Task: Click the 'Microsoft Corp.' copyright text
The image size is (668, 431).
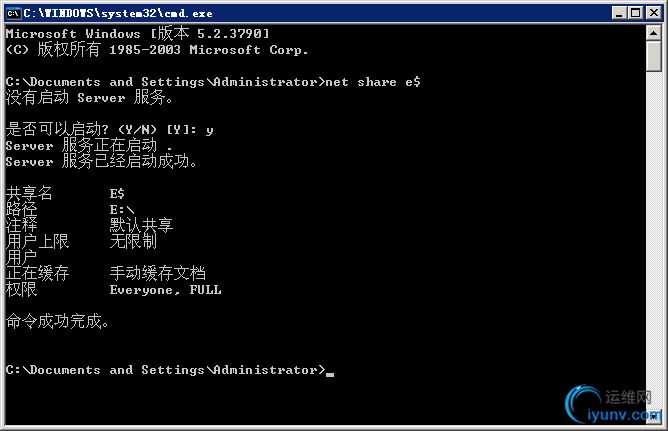Action: click(248, 50)
